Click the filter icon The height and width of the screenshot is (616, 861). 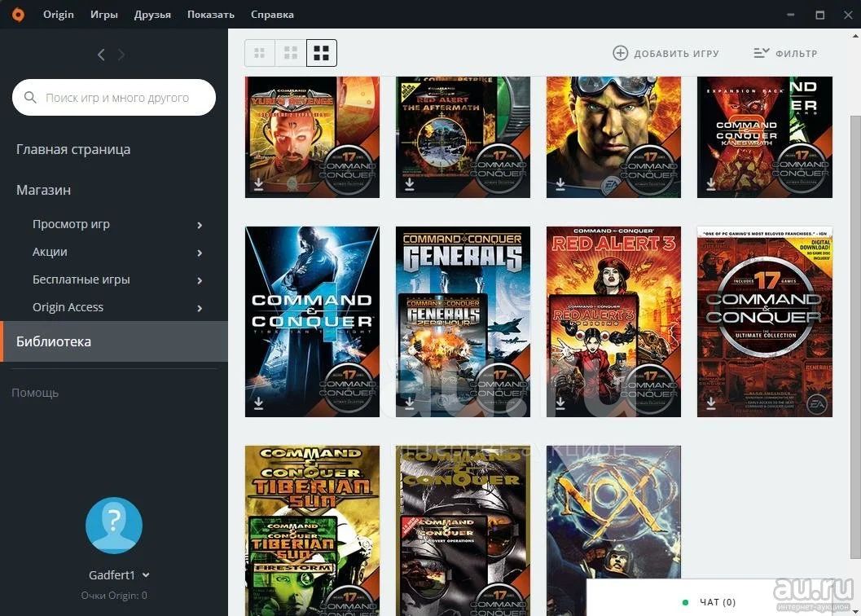click(x=761, y=53)
